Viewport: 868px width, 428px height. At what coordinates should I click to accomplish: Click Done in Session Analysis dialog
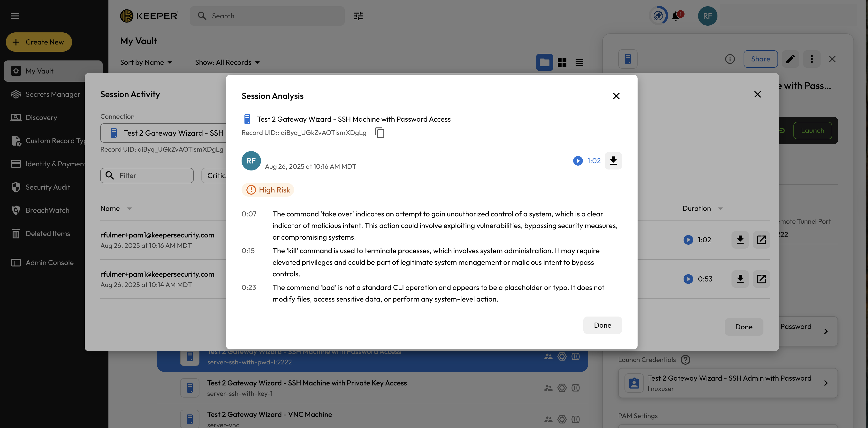602,325
